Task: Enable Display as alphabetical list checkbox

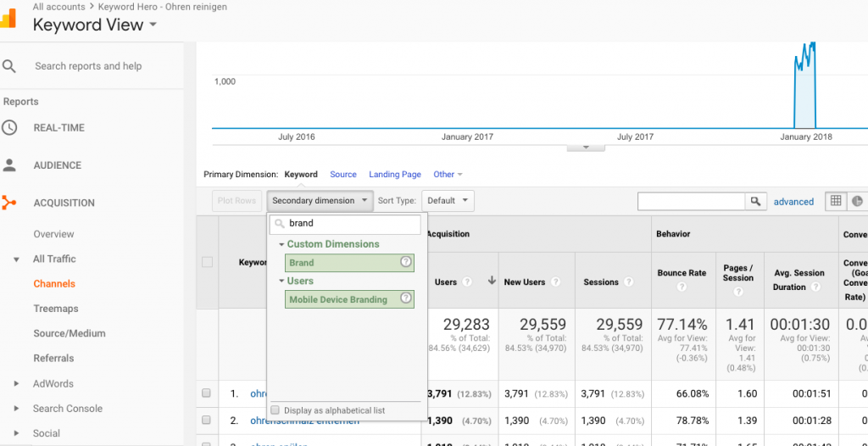Action: [x=275, y=410]
